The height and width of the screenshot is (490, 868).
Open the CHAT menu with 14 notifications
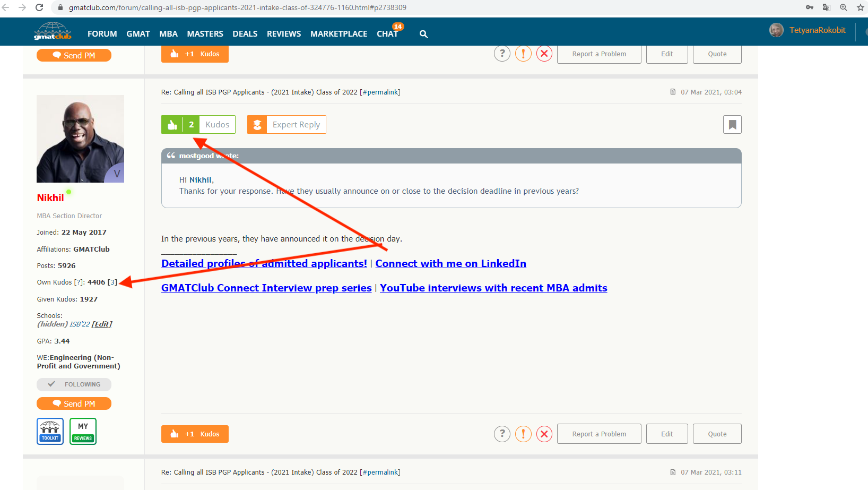[x=387, y=34]
